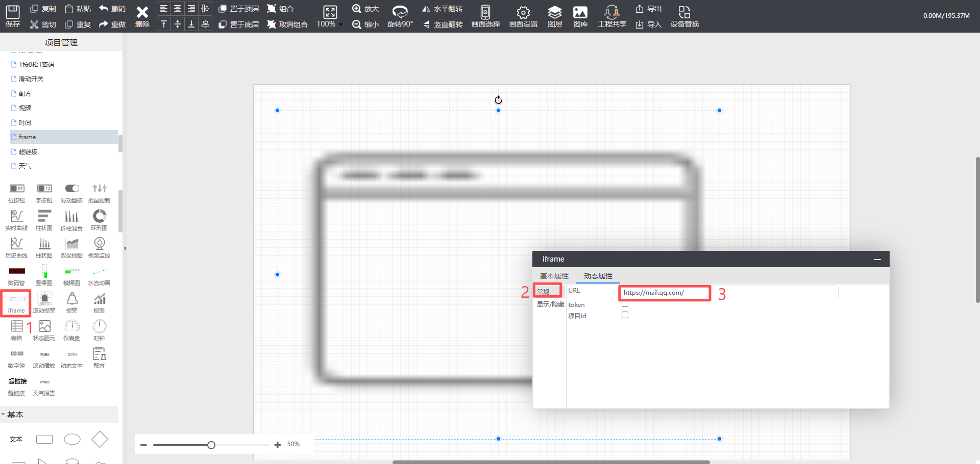Viewport: 980px width, 464px height.
Task: Select the 显示/隐藏 property category
Action: [550, 304]
